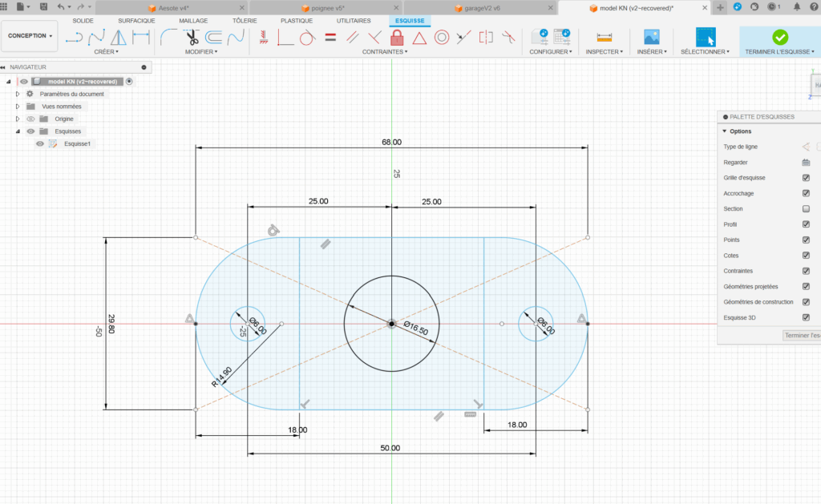This screenshot has height=504, width=821.
Task: Open the CRÉER dropdown menu
Action: [107, 52]
